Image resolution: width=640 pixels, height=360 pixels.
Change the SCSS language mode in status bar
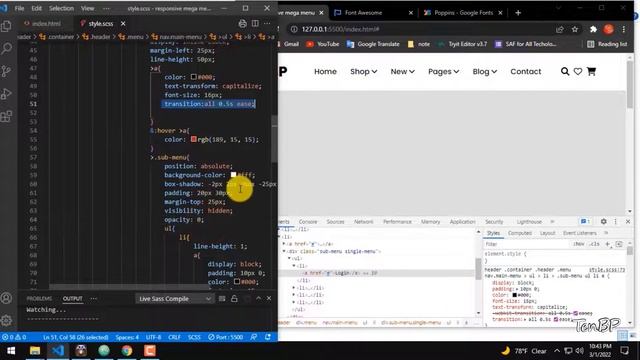pos(194,337)
